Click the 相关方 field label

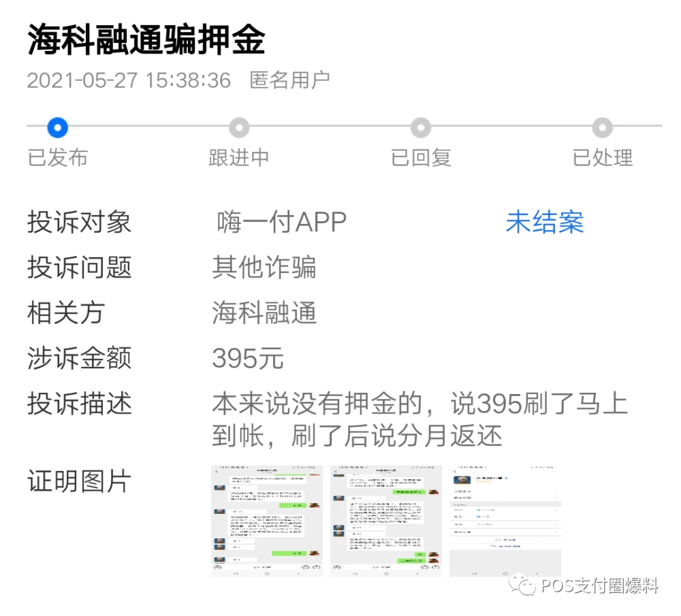click(66, 312)
